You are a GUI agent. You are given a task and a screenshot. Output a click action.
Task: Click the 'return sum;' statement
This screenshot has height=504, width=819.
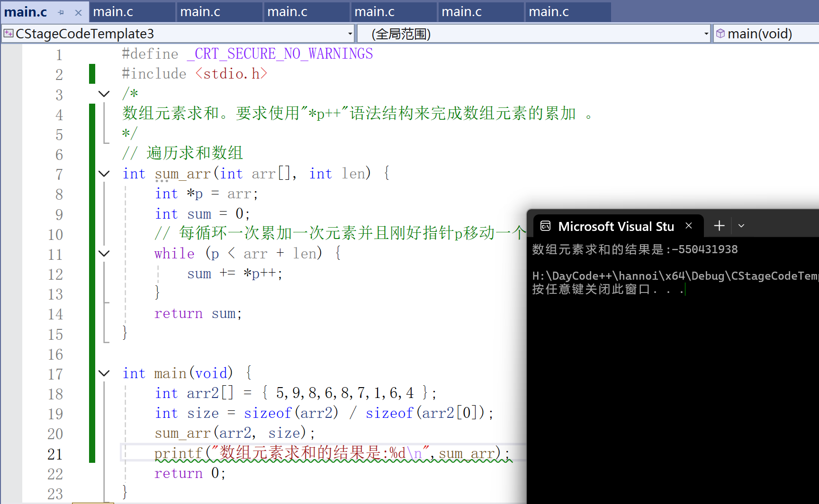(x=198, y=313)
